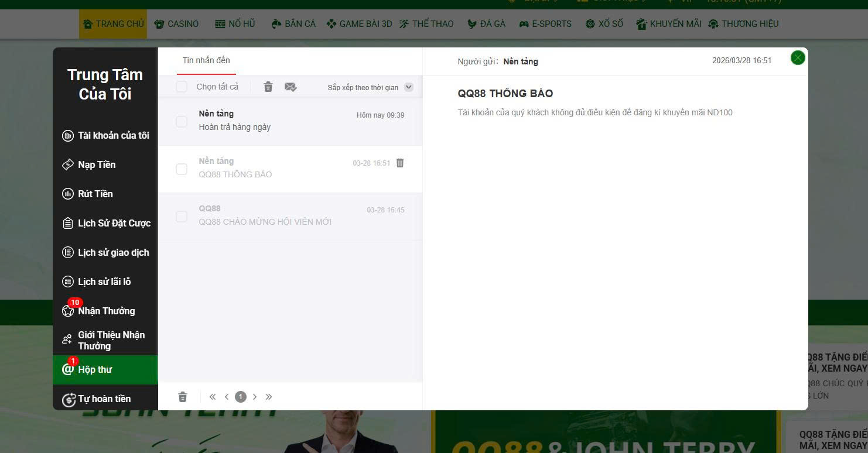The height and width of the screenshot is (453, 868).
Task: Open the THƯƠNG HIỆU menu
Action: point(743,24)
